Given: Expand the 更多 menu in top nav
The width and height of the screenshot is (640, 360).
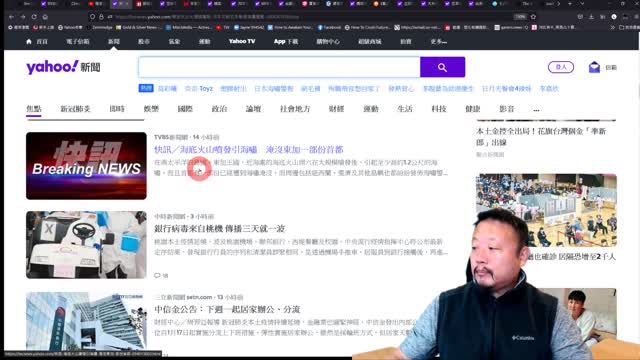Looking at the screenshot, I should click(x=439, y=41).
